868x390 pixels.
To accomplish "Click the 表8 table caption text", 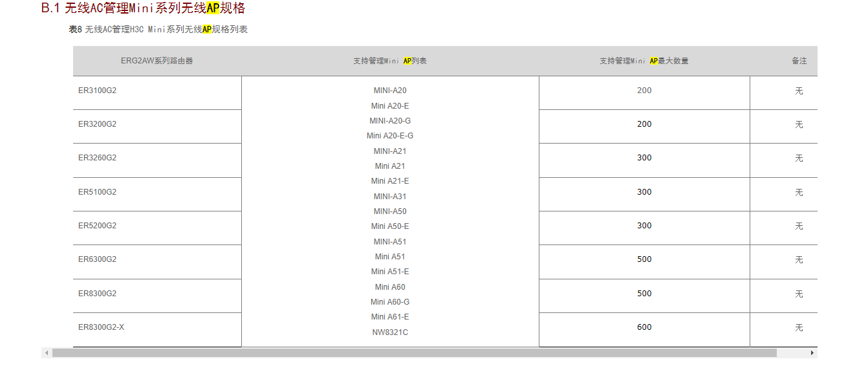I will [x=158, y=29].
